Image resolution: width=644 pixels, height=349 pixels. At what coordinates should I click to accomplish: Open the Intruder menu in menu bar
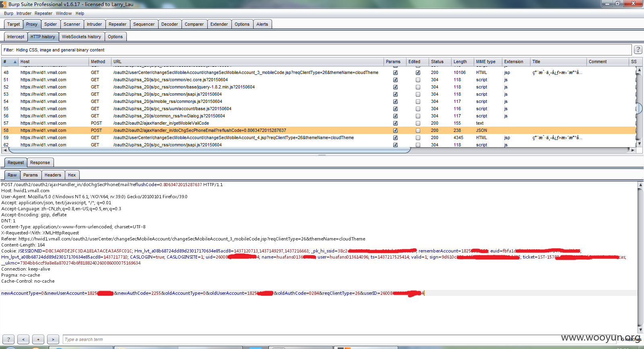24,13
